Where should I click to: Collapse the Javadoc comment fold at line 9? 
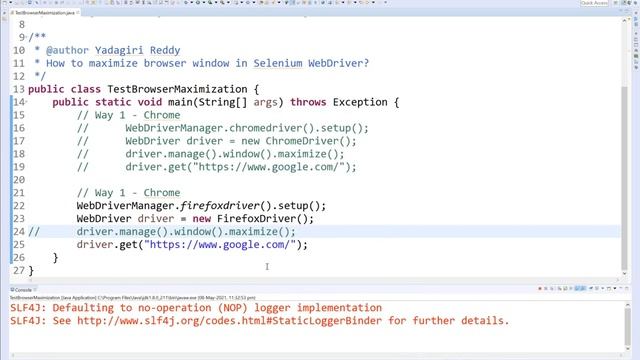point(27,37)
